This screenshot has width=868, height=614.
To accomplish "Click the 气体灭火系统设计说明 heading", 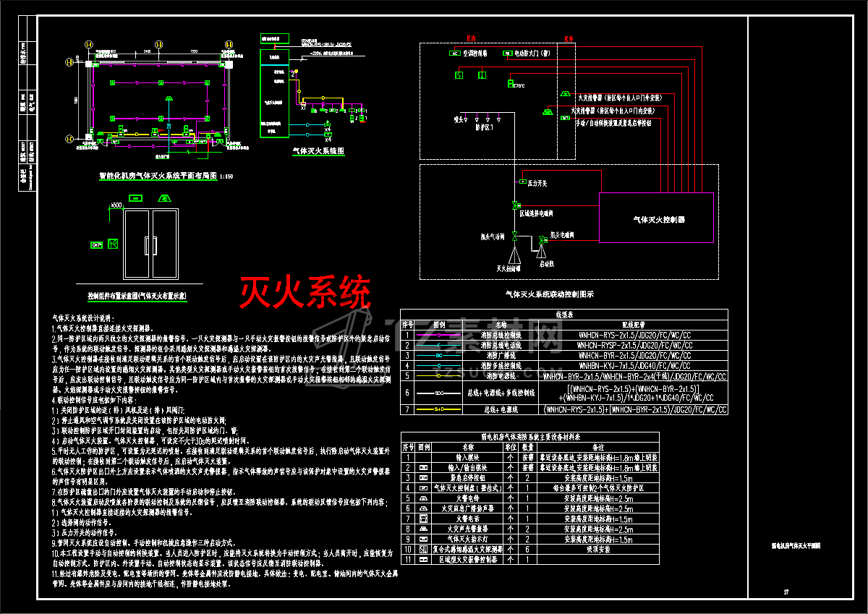I will 83,317.
